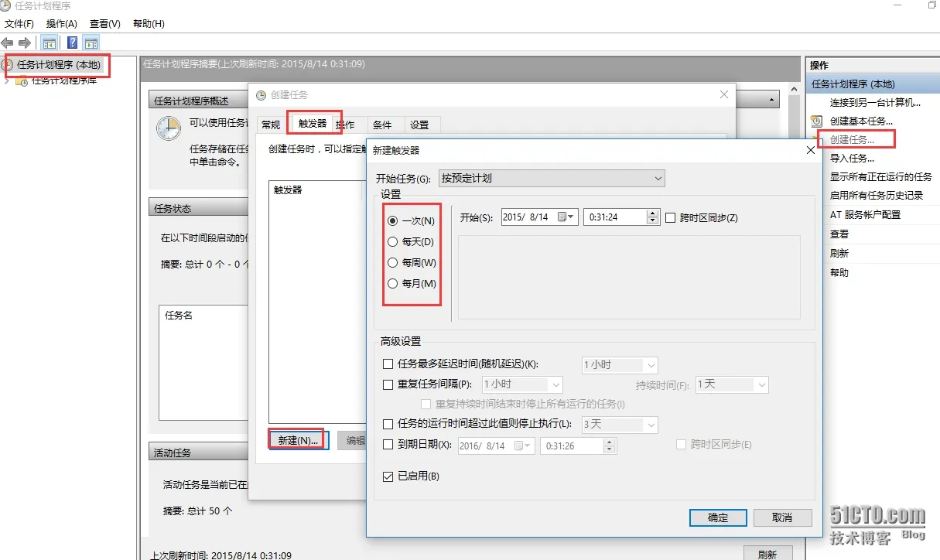Click 创建基本任务... action
The width and height of the screenshot is (940, 560).
tap(861, 121)
